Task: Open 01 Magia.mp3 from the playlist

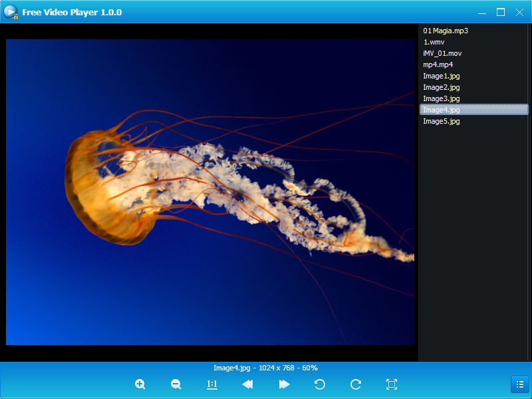Action: (x=446, y=31)
